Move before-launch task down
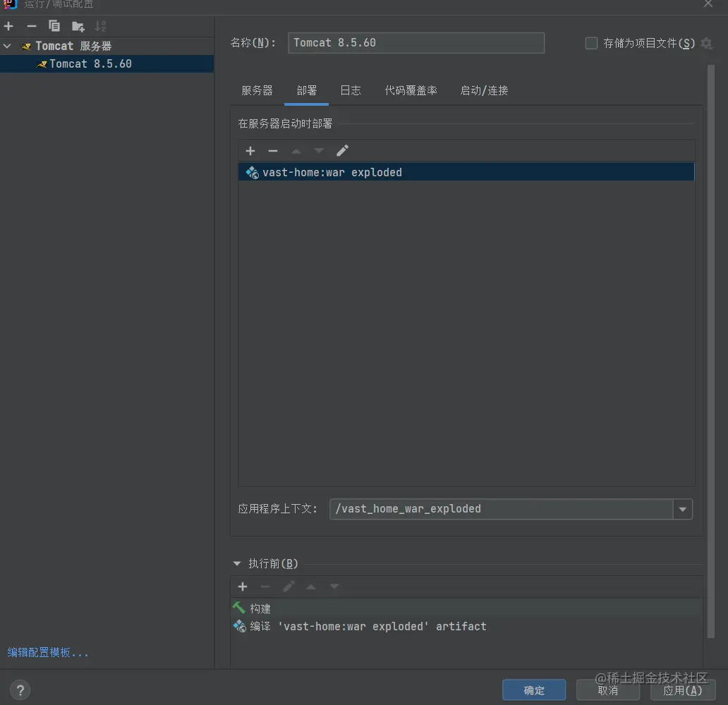 pos(334,587)
